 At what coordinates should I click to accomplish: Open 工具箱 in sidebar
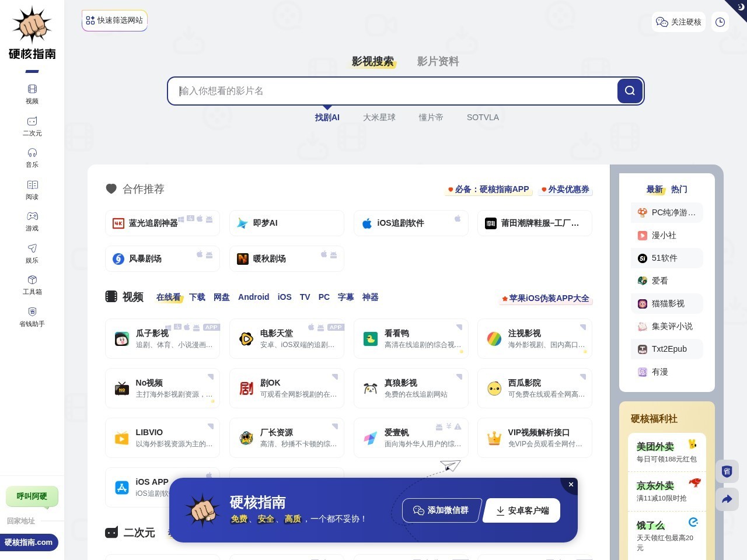tap(32, 285)
